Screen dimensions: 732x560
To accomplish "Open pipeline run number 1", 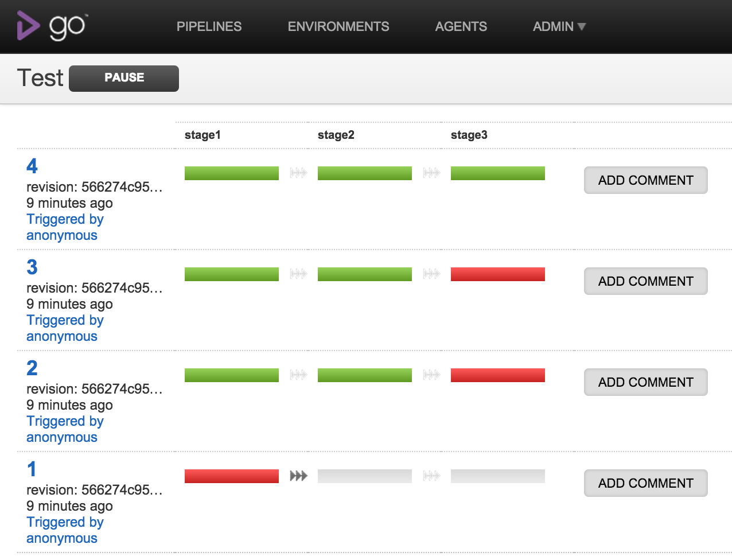I will click(32, 469).
